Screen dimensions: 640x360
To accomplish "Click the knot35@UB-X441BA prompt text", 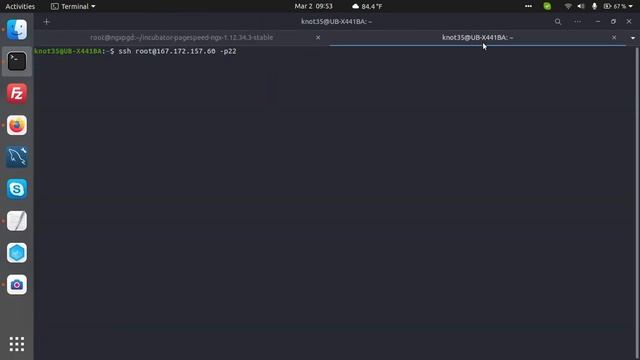I will (x=68, y=51).
